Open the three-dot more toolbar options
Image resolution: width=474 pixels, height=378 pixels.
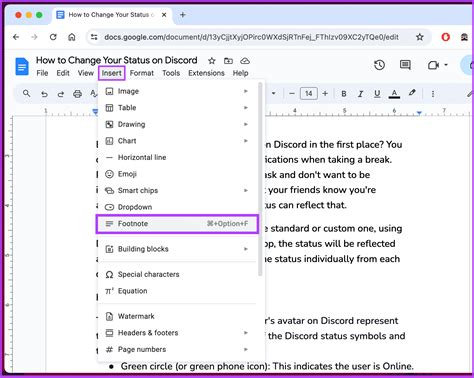433,94
